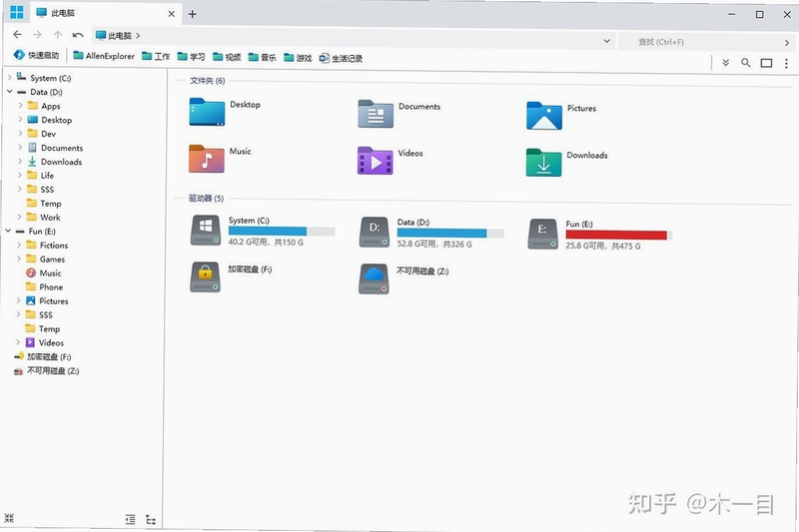Viewport: 799px width, 532px height.
Task: Collapse the 驱动器 (5) group header
Action: coord(206,198)
